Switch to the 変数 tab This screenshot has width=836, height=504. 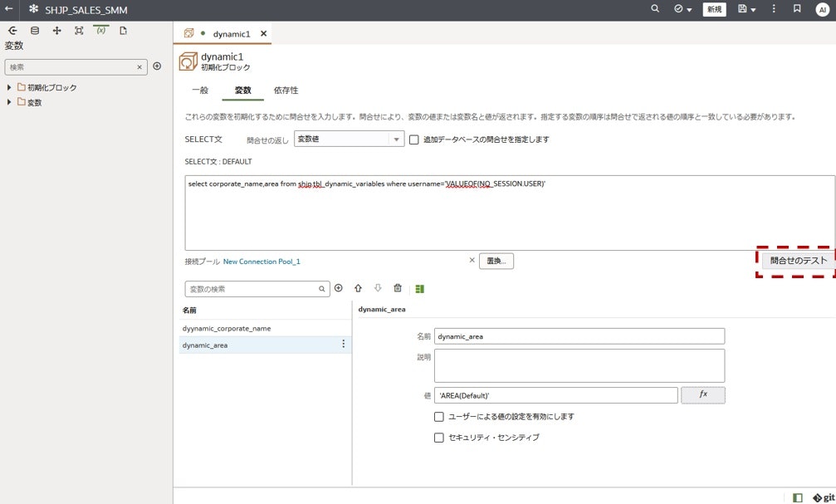242,91
